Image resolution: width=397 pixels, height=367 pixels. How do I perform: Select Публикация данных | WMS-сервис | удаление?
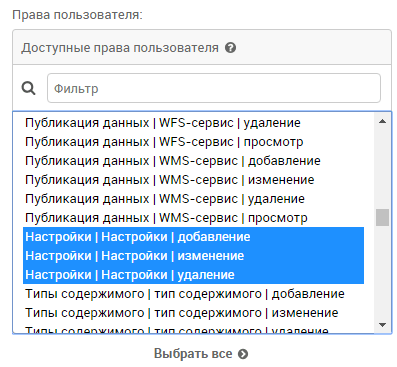tap(193, 199)
